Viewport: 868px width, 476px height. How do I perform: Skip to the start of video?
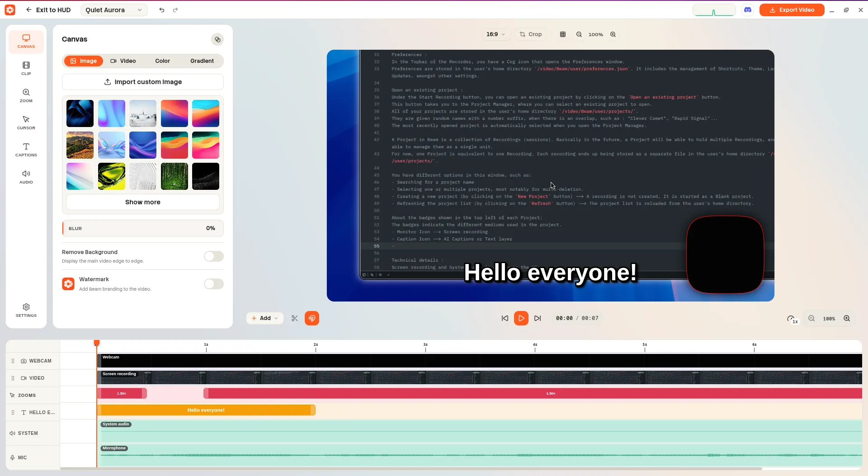click(505, 318)
